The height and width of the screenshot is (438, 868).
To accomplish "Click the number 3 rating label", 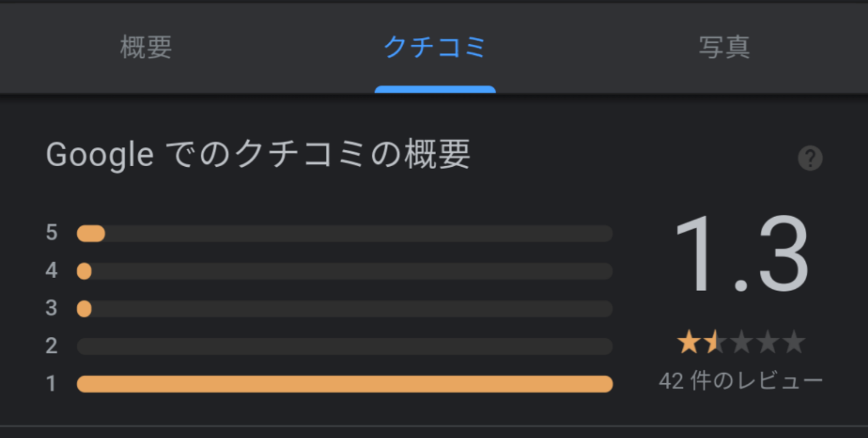I will pyautogui.click(x=52, y=308).
